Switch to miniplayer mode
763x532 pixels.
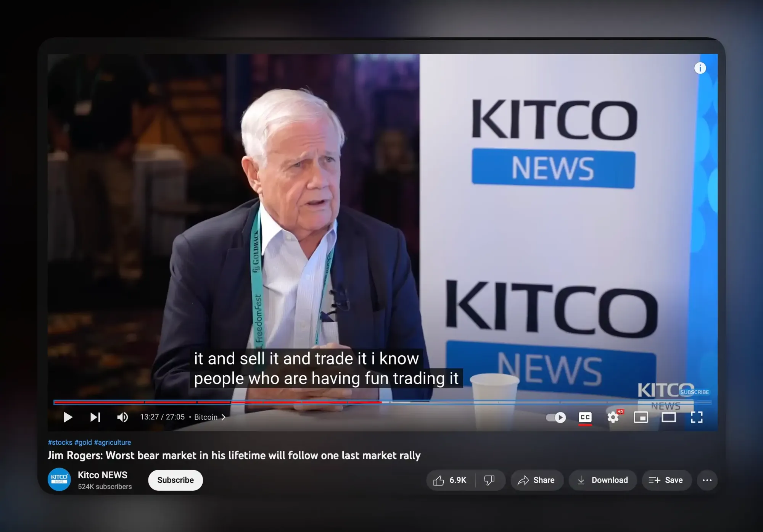pyautogui.click(x=641, y=417)
